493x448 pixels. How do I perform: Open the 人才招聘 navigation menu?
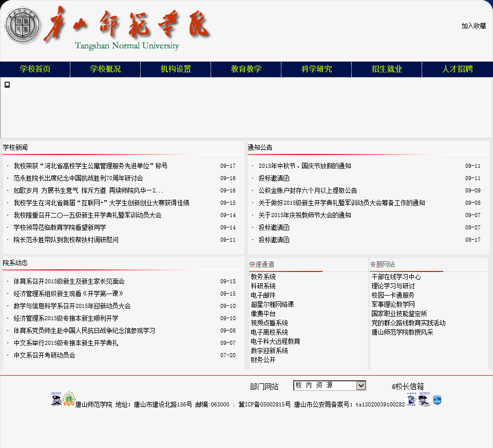tap(458, 69)
